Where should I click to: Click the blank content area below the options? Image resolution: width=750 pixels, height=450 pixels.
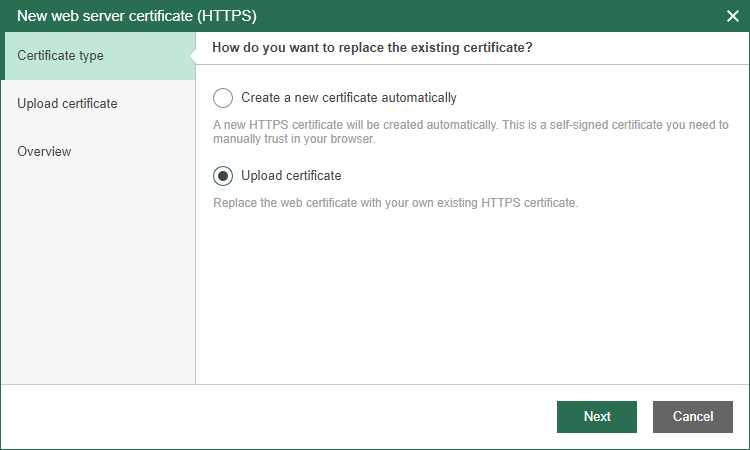(x=470, y=300)
